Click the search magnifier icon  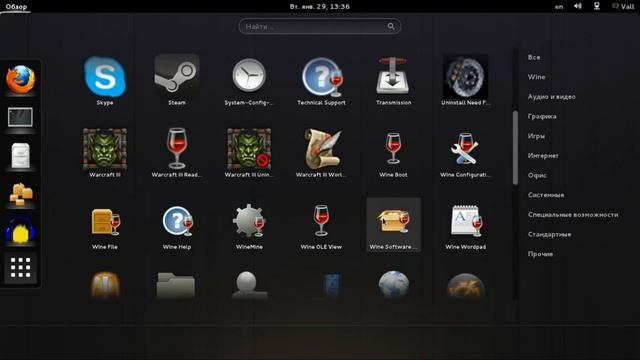click(391, 27)
